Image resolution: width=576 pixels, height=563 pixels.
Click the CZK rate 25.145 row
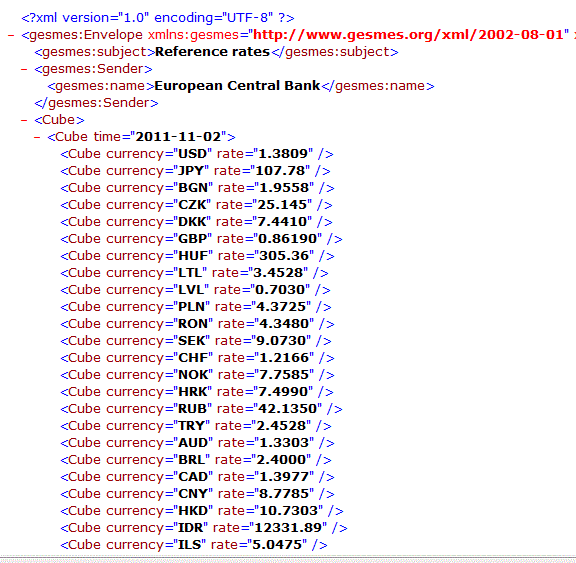(x=197, y=205)
